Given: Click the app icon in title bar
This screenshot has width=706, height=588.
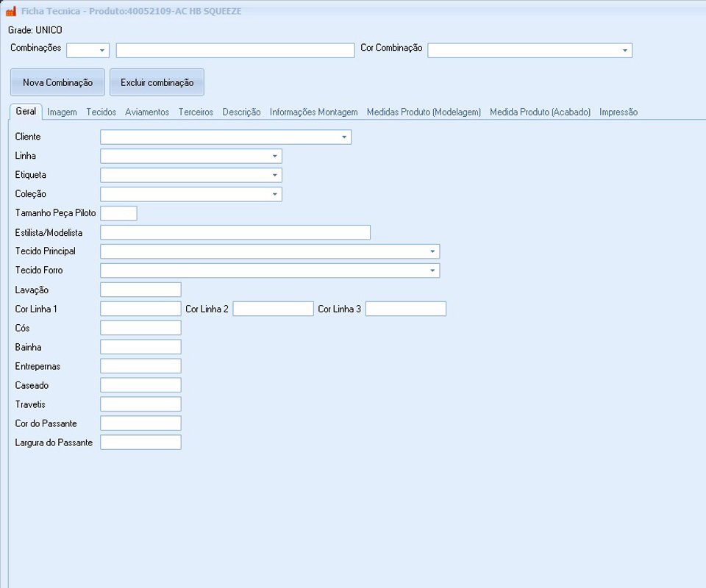Looking at the screenshot, I should click(10, 12).
